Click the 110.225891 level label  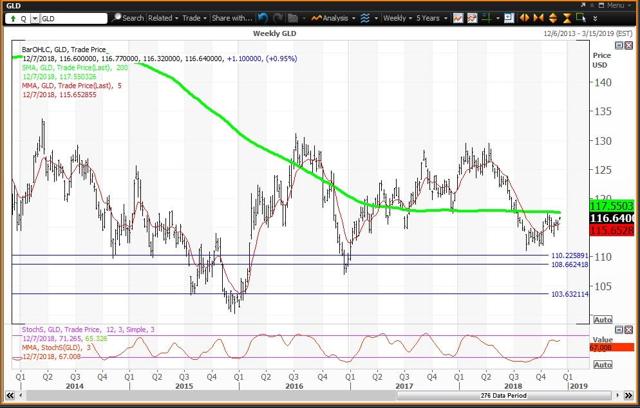570,255
